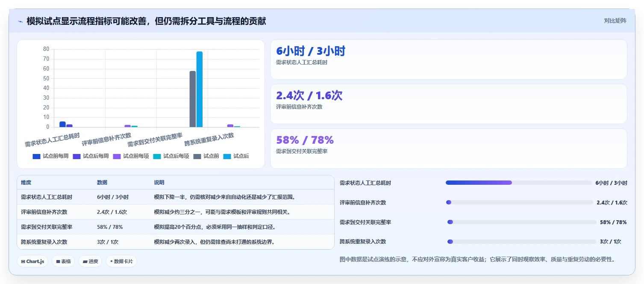644x284 pixels.
Task: Click the 维度 table column header
Action: click(26, 183)
